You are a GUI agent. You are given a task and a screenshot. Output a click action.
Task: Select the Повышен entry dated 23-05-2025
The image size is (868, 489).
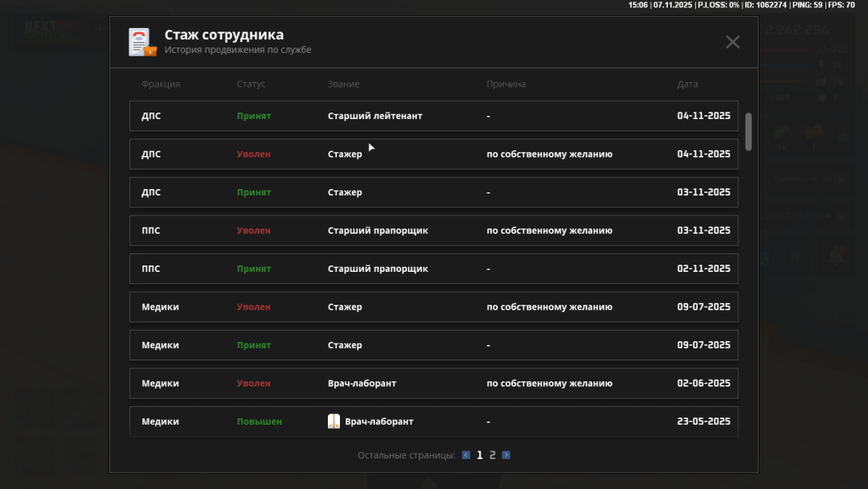[433, 421]
